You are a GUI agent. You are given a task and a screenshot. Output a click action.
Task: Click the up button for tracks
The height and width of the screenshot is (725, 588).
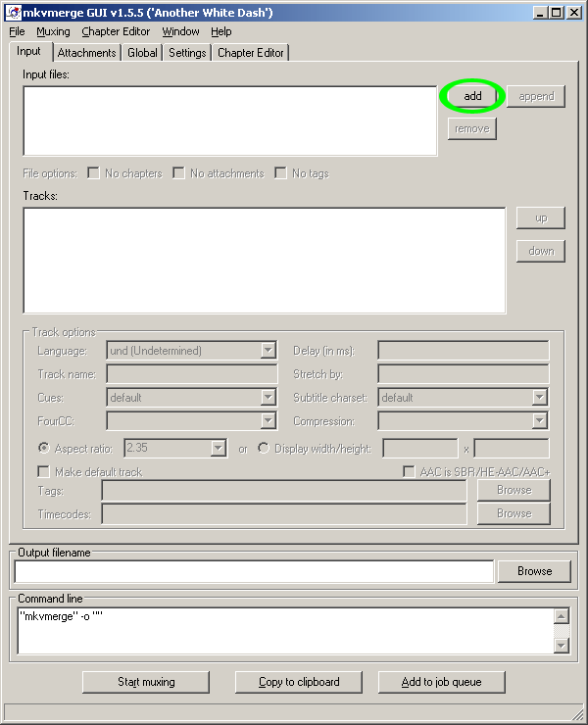click(541, 217)
